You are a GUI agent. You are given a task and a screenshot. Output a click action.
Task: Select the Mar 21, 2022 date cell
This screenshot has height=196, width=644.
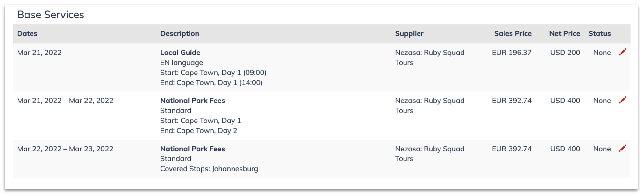[39, 52]
